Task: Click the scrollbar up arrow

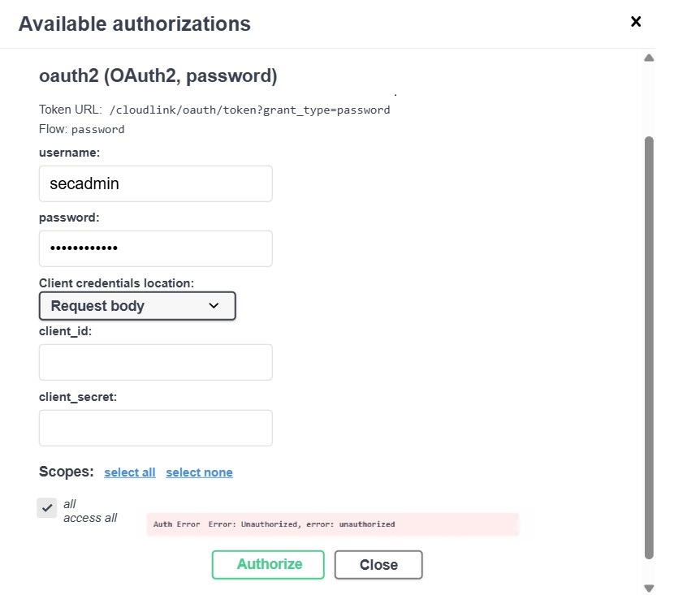Action: (648, 58)
